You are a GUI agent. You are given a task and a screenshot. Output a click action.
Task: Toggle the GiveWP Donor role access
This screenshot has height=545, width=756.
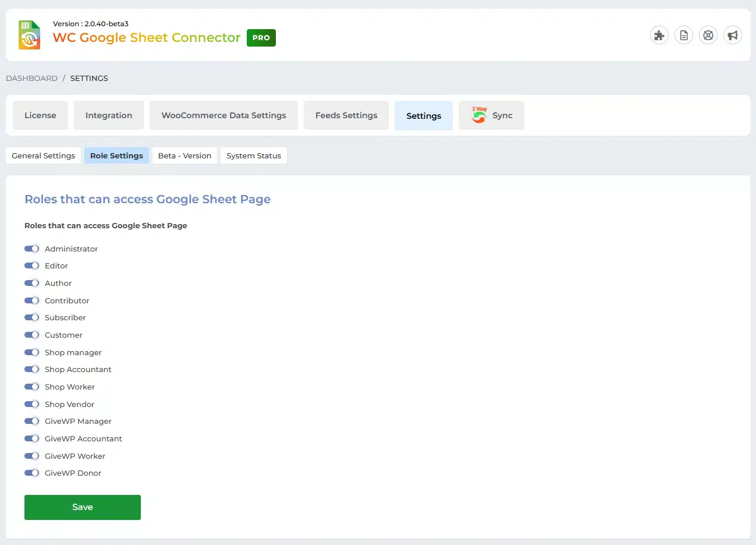coord(31,473)
